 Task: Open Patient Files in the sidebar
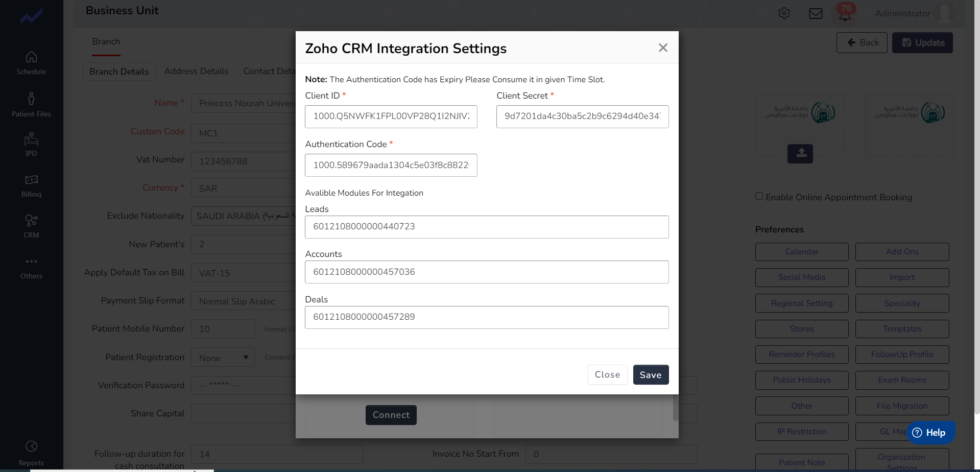(31, 105)
